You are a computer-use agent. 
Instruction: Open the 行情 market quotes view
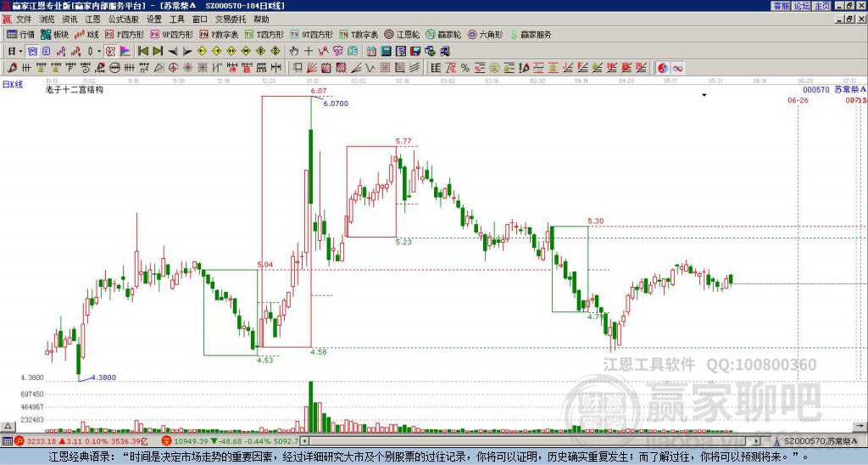[20, 34]
